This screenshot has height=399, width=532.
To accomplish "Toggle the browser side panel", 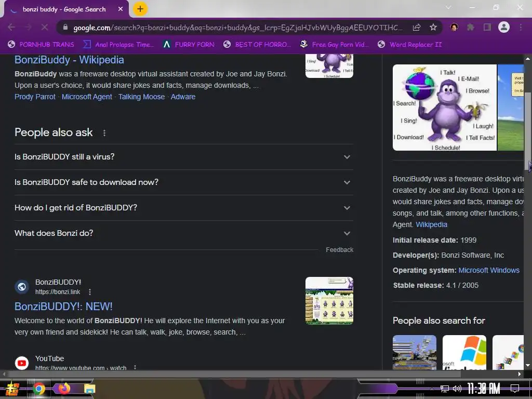I will [x=487, y=27].
